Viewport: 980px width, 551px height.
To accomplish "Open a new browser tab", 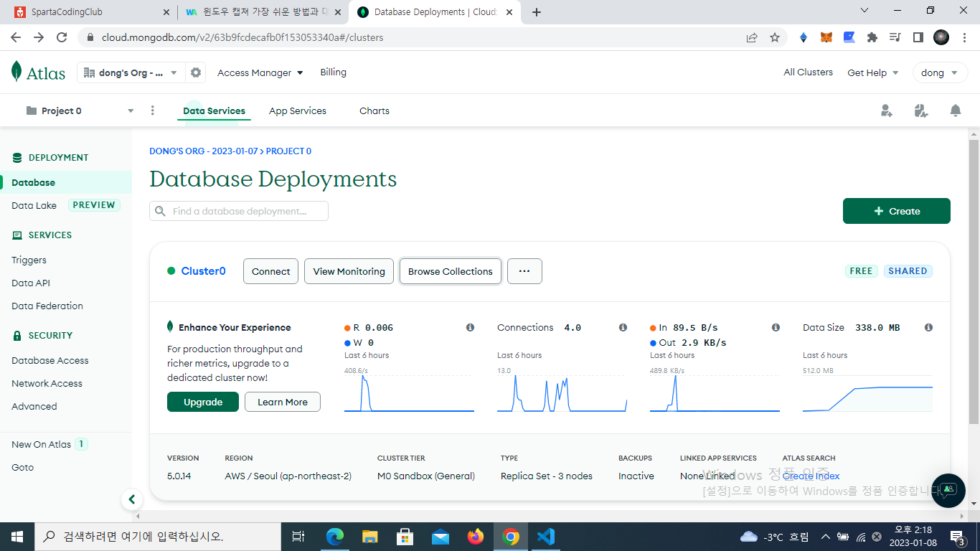I will [537, 12].
